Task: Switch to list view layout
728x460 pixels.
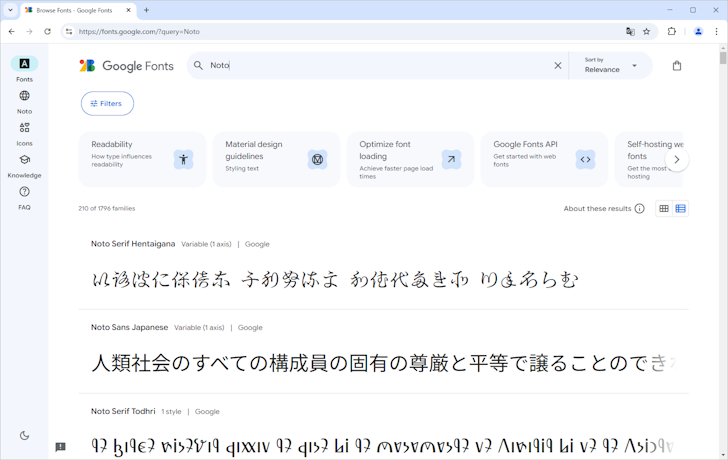Action: 681,208
